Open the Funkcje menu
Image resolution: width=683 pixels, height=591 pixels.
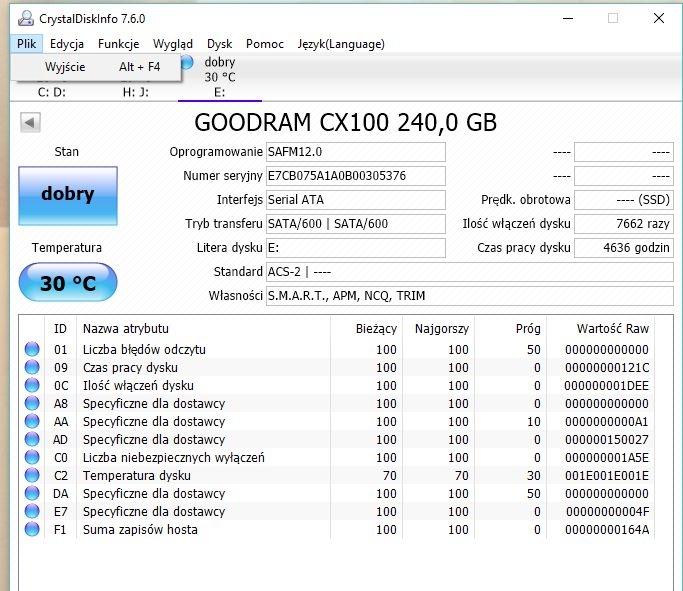click(x=118, y=44)
